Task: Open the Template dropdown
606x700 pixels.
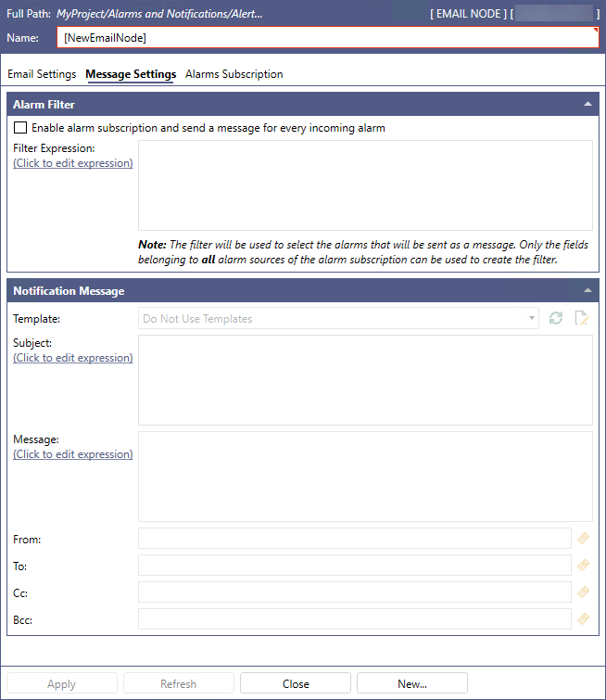Action: [x=338, y=319]
